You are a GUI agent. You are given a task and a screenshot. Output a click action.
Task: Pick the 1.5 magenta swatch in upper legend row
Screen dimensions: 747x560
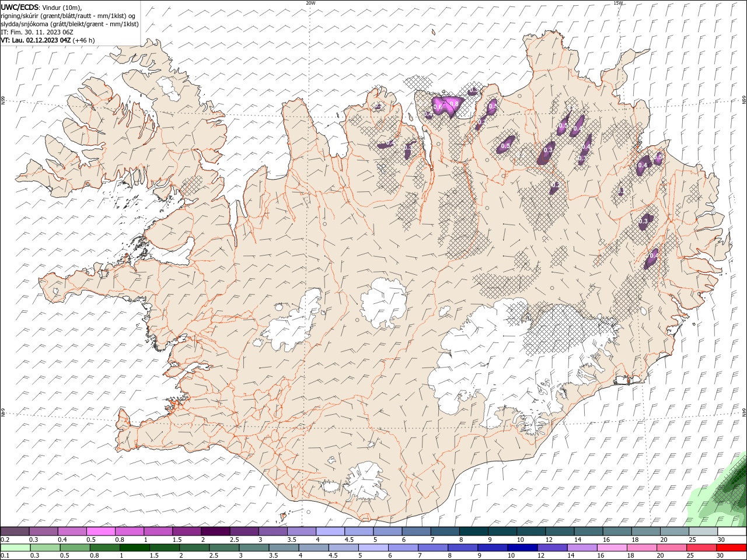pyautogui.click(x=187, y=531)
